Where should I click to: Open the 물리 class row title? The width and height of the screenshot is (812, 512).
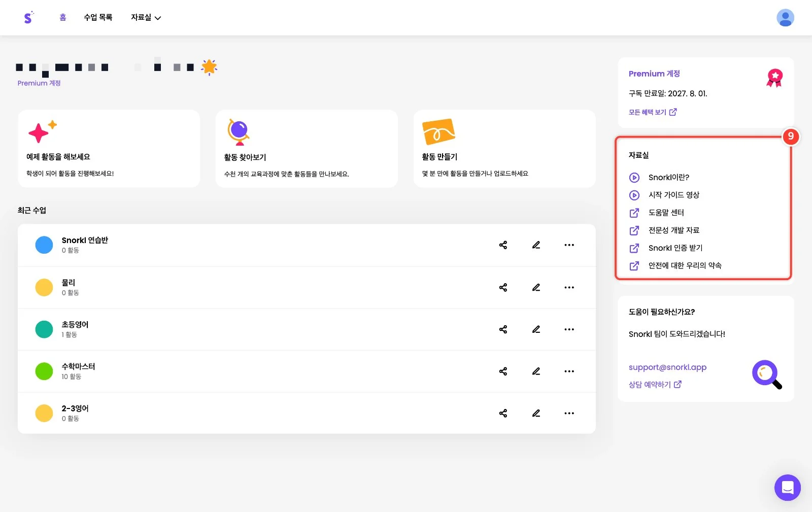coord(69,283)
